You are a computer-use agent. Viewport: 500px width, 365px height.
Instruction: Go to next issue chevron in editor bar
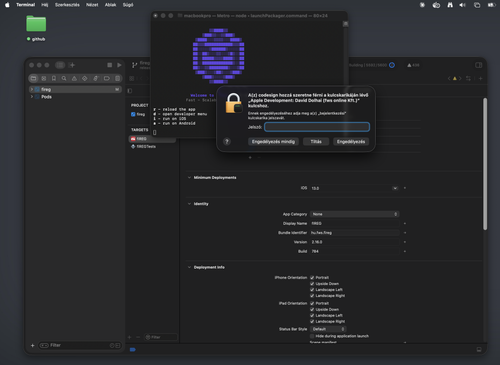tap(460, 78)
